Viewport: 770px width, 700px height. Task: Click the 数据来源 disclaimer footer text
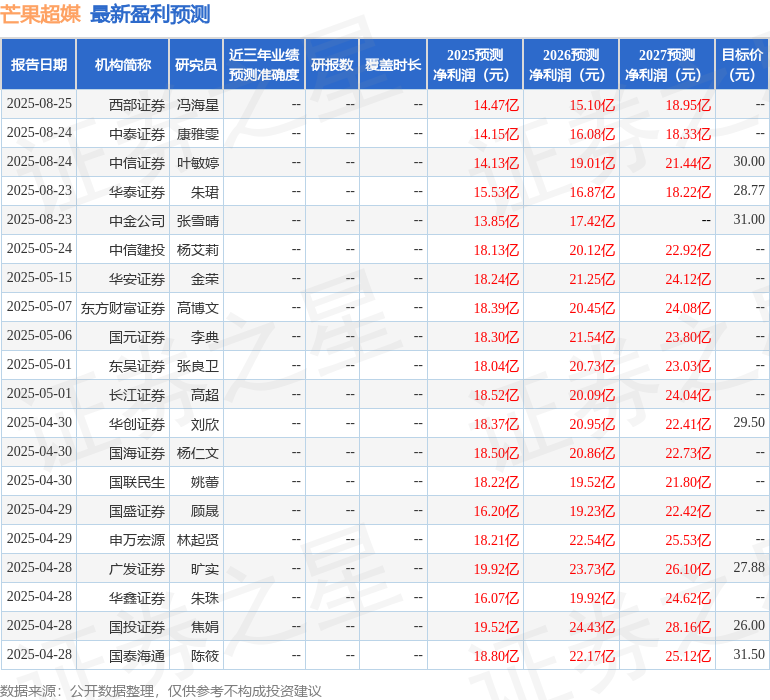161,691
